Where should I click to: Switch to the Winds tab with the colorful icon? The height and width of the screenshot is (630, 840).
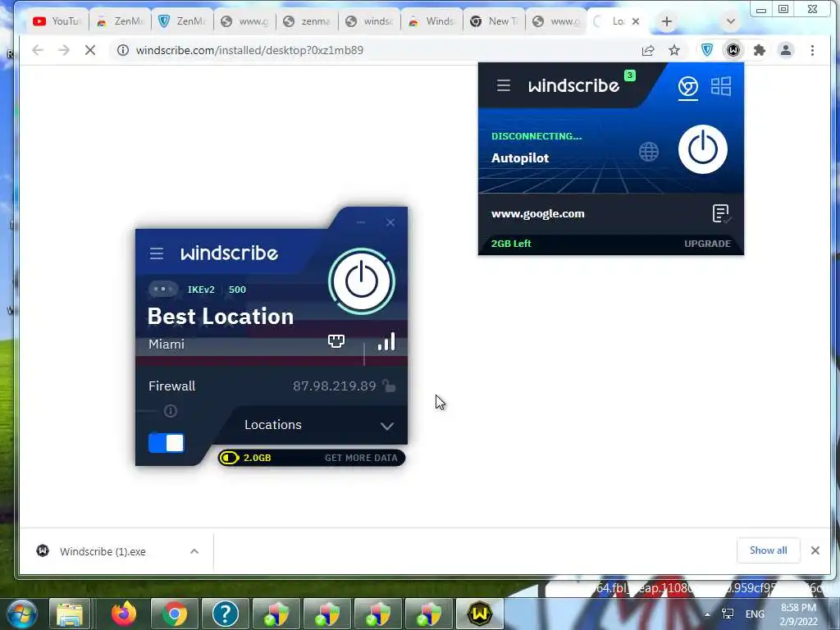[x=431, y=21]
